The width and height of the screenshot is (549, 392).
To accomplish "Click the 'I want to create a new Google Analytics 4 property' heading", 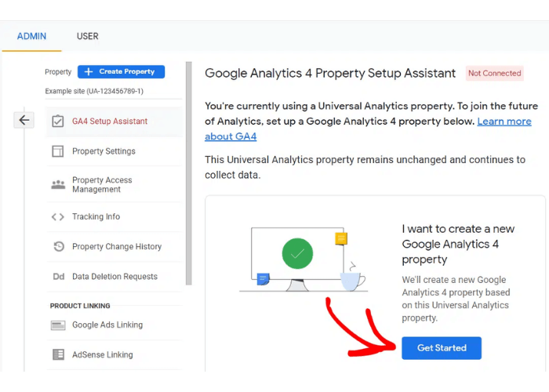I will pos(458,244).
